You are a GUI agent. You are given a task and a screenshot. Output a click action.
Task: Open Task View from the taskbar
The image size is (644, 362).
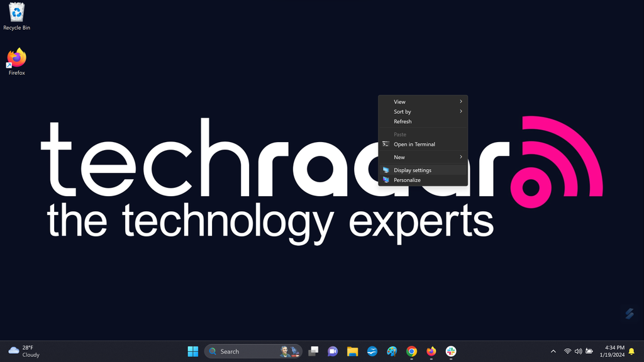pos(313,351)
